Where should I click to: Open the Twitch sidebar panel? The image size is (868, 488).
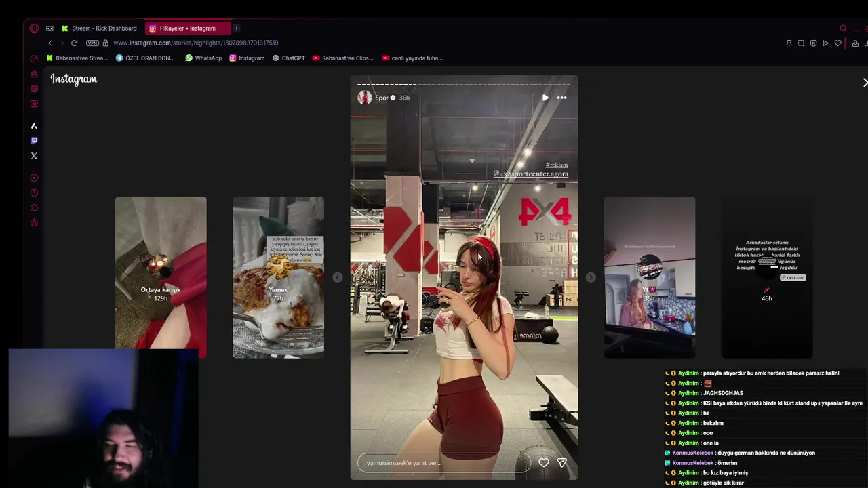(34, 141)
